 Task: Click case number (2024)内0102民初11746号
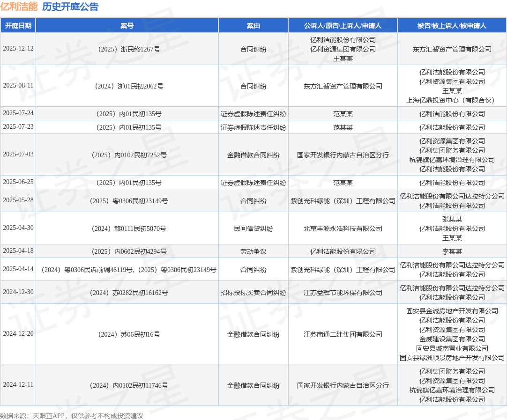tap(129, 385)
